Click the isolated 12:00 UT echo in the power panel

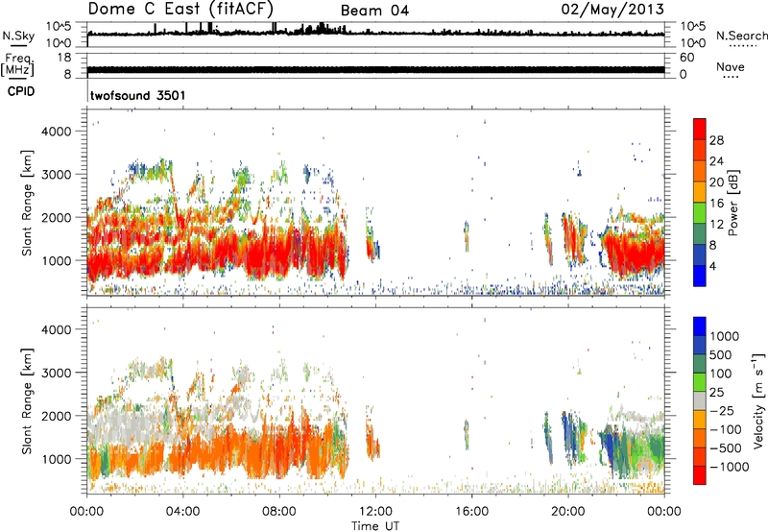372,241
